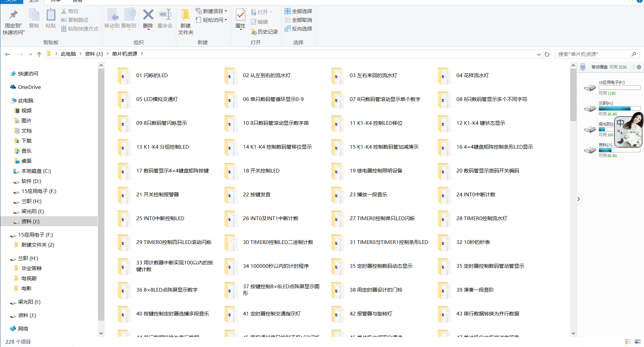Click the Up one level arrow

click(39, 54)
